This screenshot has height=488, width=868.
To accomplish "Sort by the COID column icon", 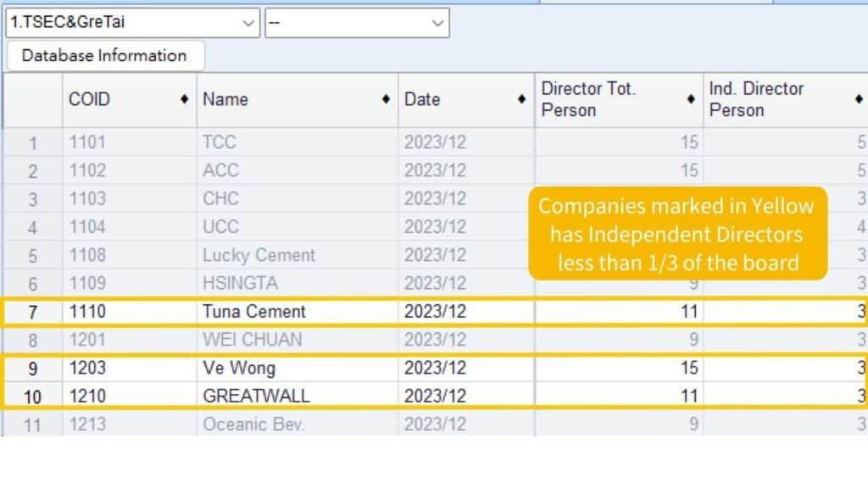I will (x=184, y=100).
